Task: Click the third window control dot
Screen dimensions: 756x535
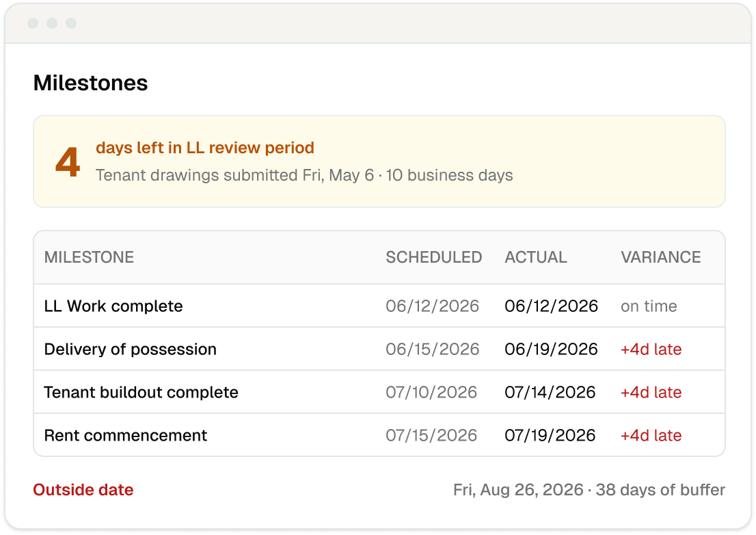Action: [71, 23]
